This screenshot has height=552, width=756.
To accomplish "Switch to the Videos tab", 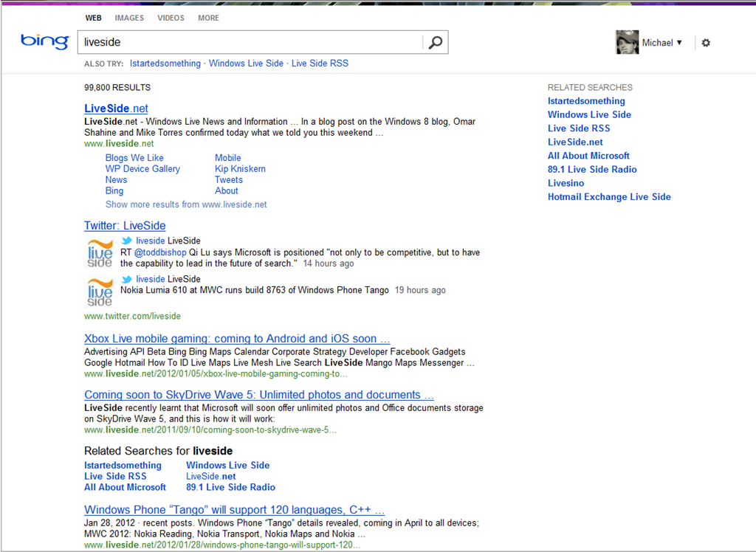I will (171, 18).
